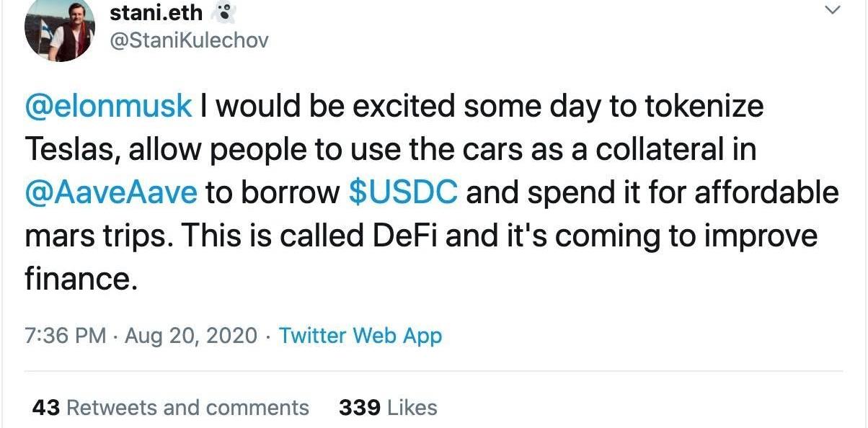The width and height of the screenshot is (868, 428).
Task: Click the $USDC cashtag
Action: 402,193
